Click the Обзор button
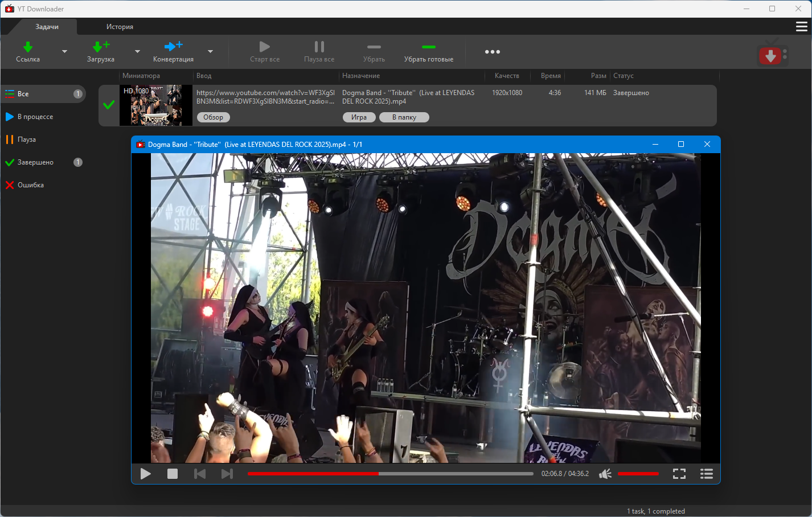Screen dimensions: 812x517 coord(214,117)
